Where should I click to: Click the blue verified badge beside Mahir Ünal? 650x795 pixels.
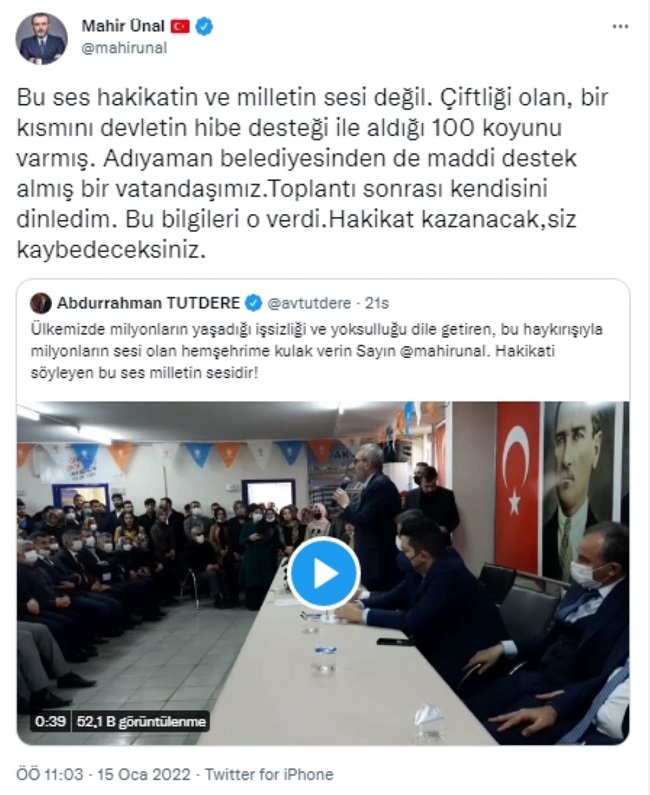pos(204,26)
